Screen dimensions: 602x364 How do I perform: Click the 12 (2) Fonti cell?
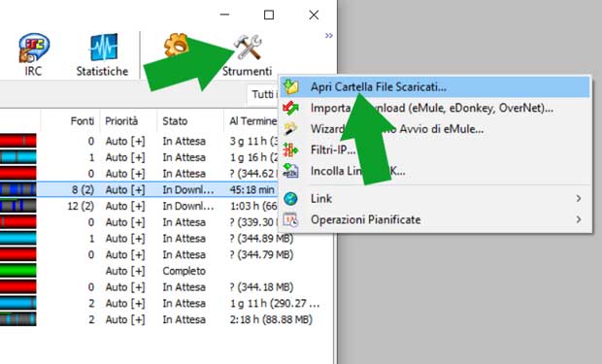81,206
